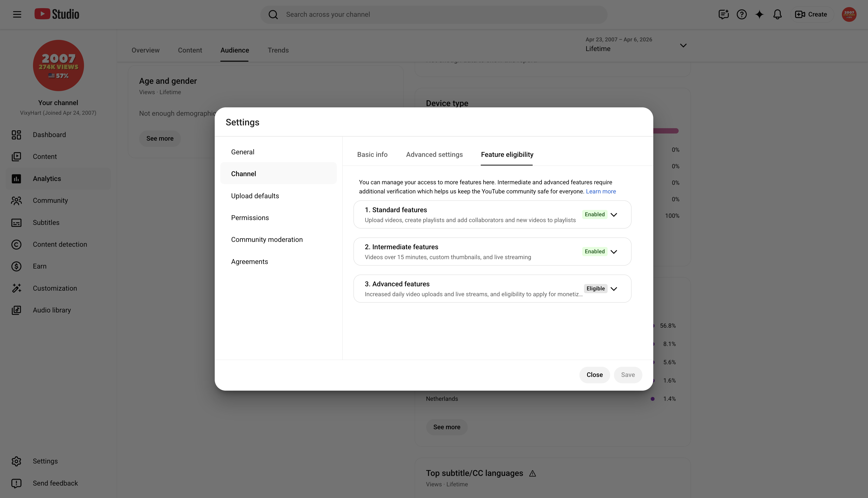Expand the Standard features section
The height and width of the screenshot is (498, 868).
[x=613, y=215]
